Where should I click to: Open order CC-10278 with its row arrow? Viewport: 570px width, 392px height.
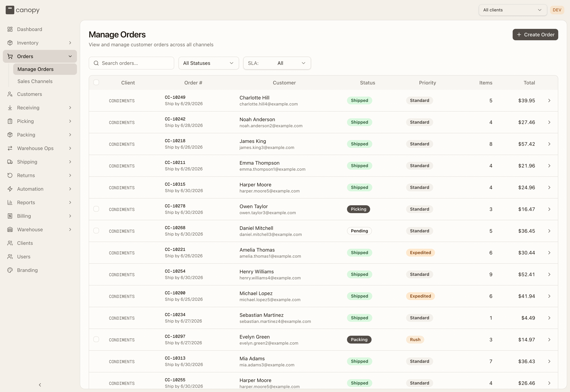(x=549, y=209)
